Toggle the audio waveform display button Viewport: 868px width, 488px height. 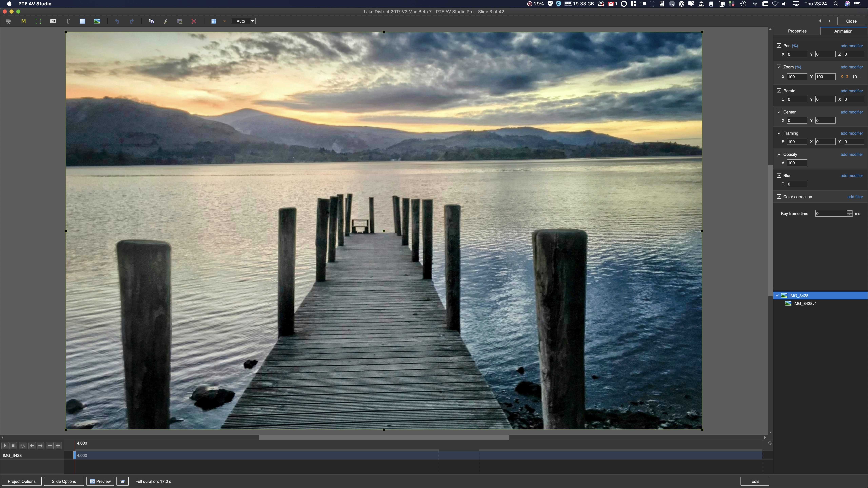[23, 446]
